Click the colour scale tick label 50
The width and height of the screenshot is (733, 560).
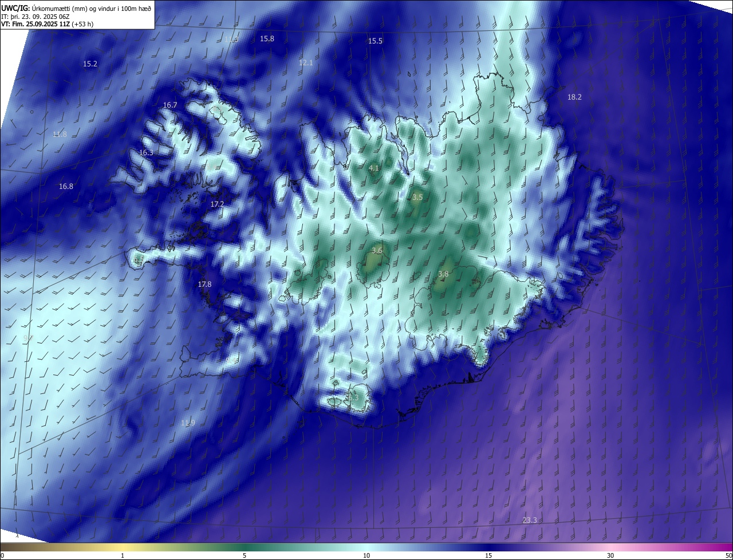tap(728, 555)
